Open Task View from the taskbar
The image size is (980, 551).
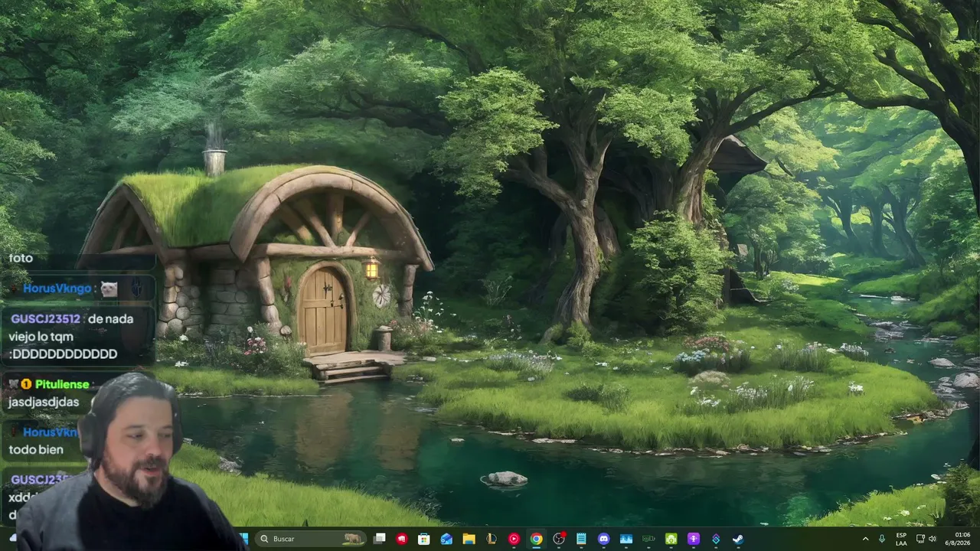[379, 539]
